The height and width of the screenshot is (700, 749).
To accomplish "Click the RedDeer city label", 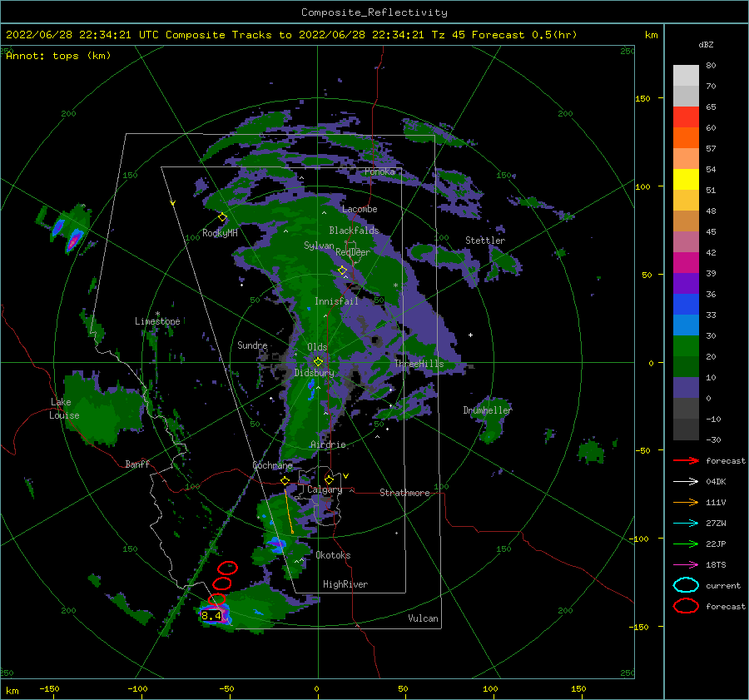I will (353, 252).
